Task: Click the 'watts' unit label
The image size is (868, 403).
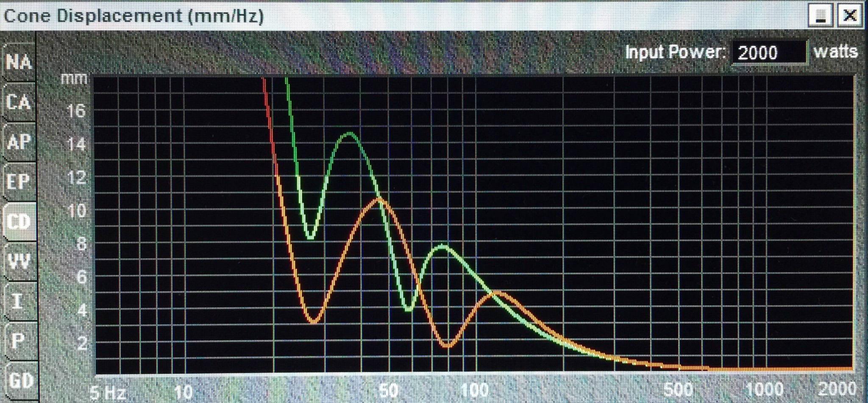Action: tap(836, 52)
